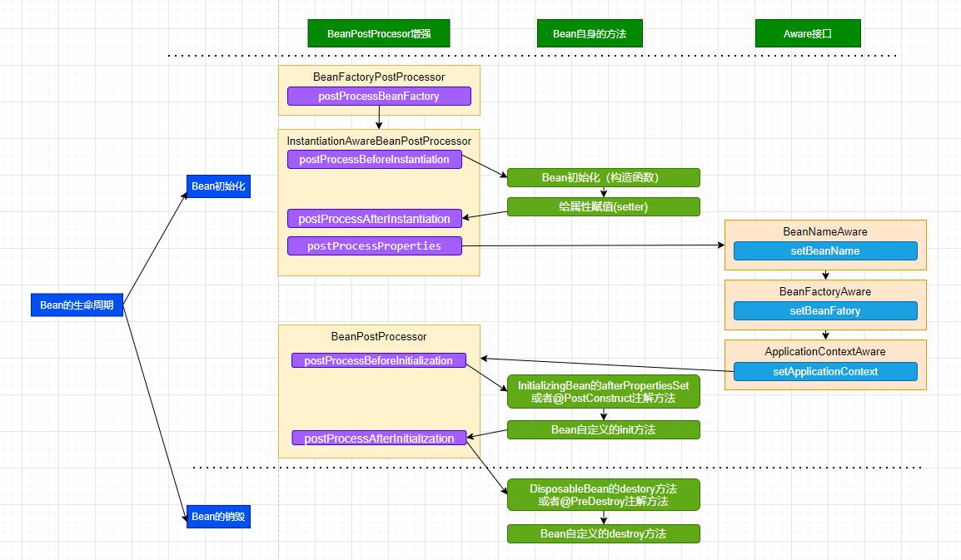
Task: Select the postProcessAfterInitialization box
Action: 379,438
